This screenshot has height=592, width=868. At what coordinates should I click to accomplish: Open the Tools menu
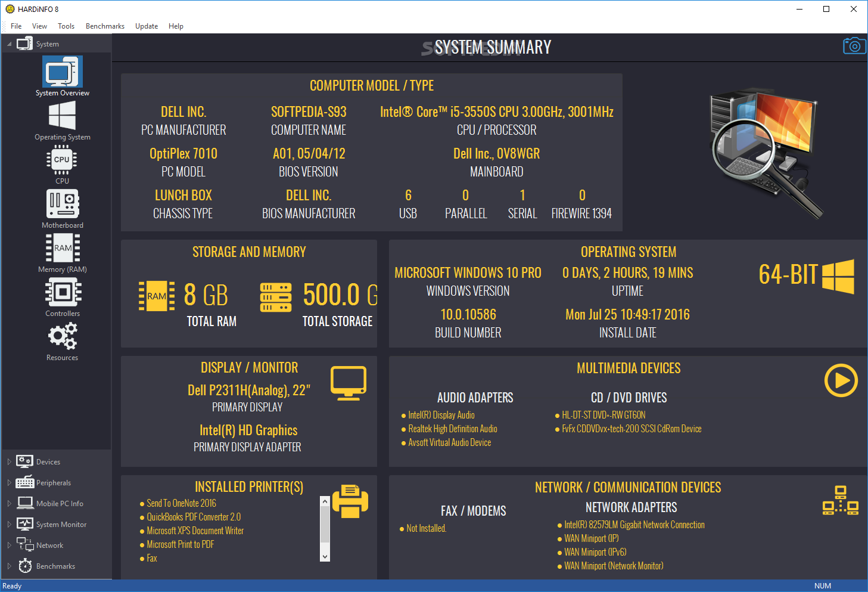(66, 26)
